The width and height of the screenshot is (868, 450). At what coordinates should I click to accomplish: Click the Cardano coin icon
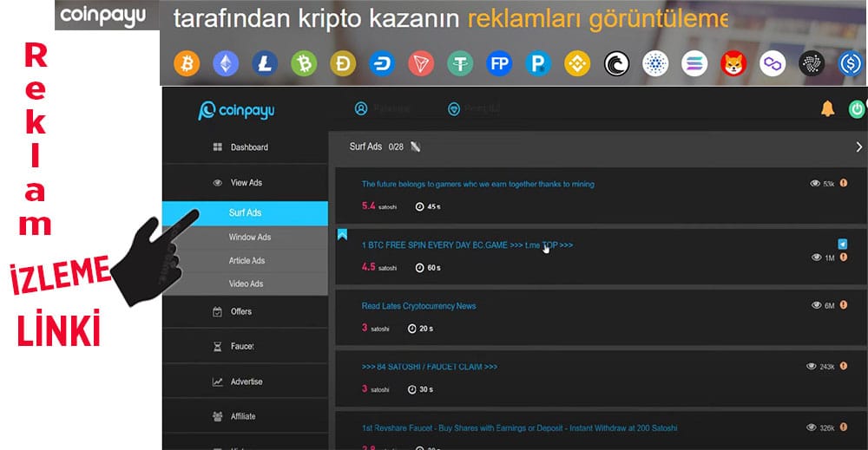(x=655, y=64)
